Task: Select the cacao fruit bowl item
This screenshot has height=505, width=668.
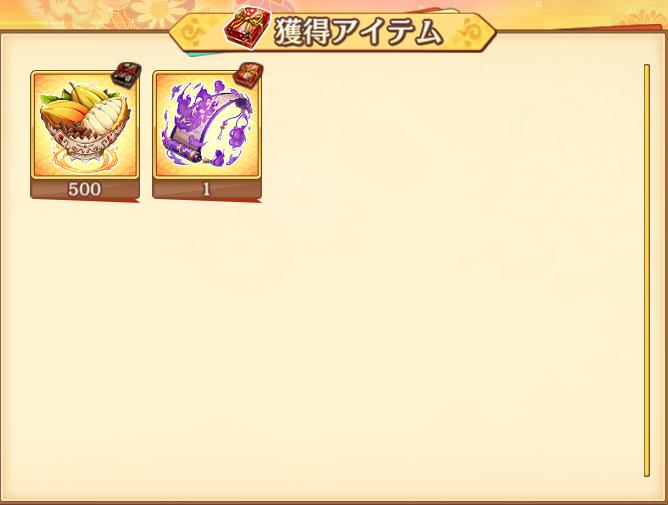Action: pyautogui.click(x=85, y=125)
